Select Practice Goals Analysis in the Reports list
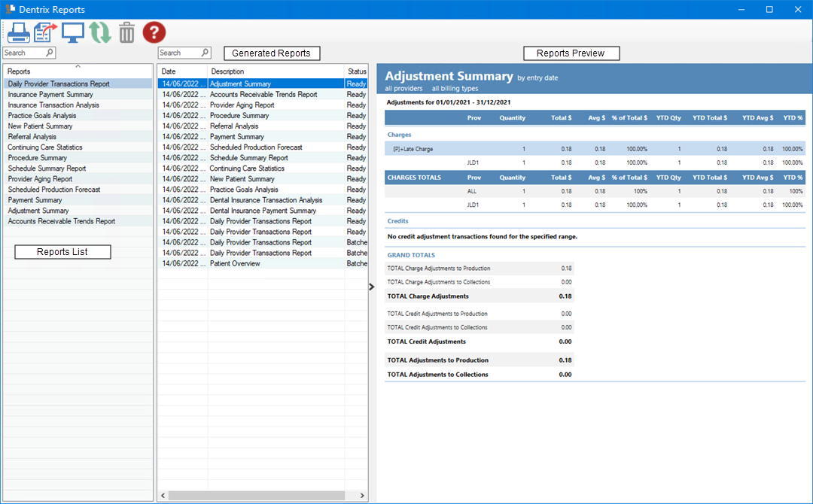Viewport: 813px width, 504px height. [42, 116]
